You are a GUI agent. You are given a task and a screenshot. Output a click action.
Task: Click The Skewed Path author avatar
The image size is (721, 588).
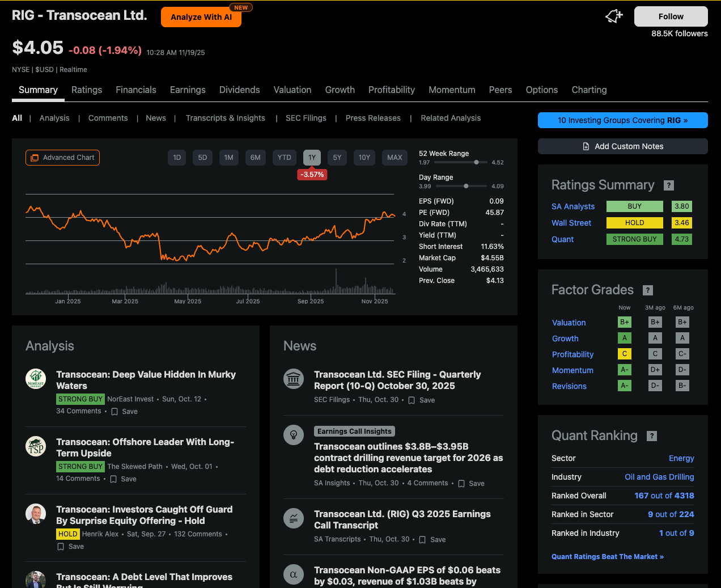coord(36,446)
